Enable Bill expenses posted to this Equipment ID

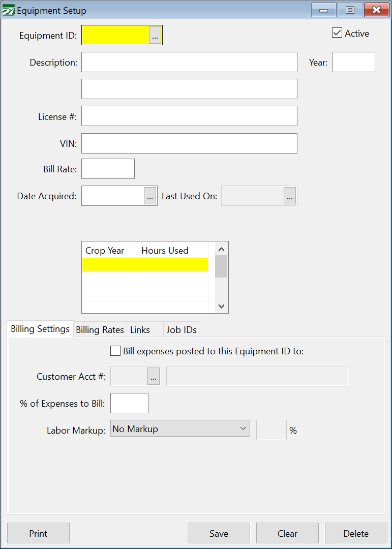(x=115, y=351)
